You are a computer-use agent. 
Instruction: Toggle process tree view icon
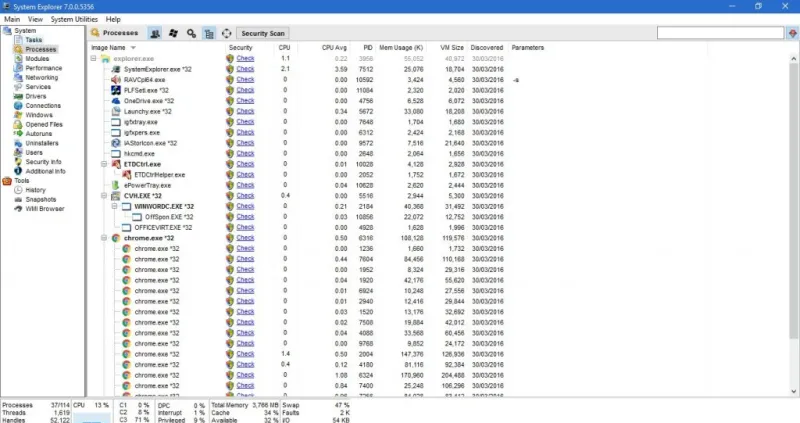point(209,33)
